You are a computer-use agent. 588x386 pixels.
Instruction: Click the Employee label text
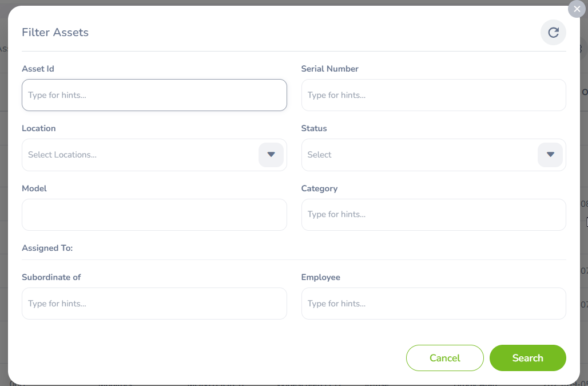coord(321,277)
